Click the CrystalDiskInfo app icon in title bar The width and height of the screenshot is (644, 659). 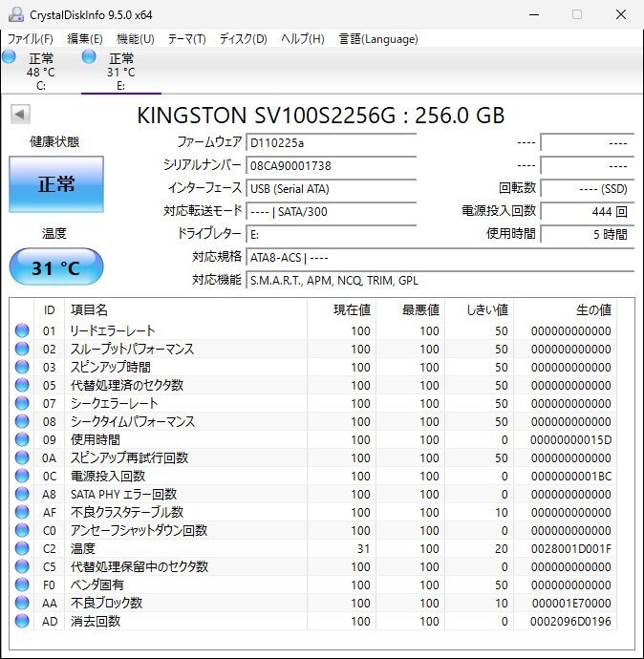pyautogui.click(x=16, y=14)
